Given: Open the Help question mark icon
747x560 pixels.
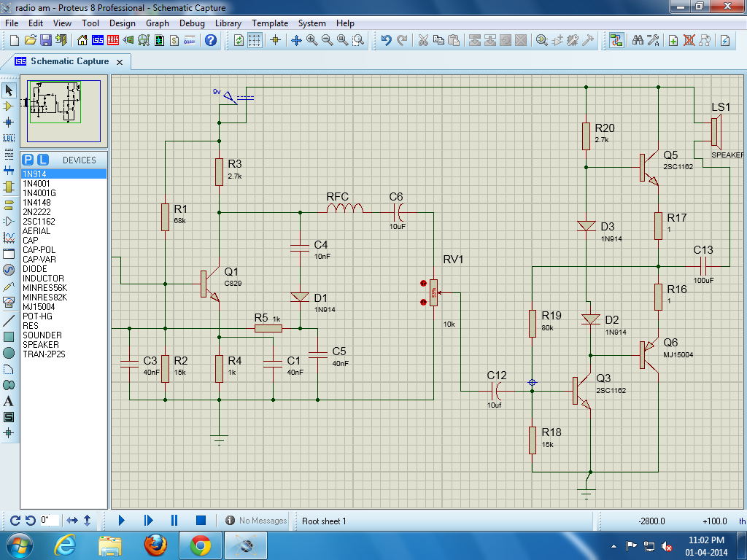Looking at the screenshot, I should [x=211, y=40].
